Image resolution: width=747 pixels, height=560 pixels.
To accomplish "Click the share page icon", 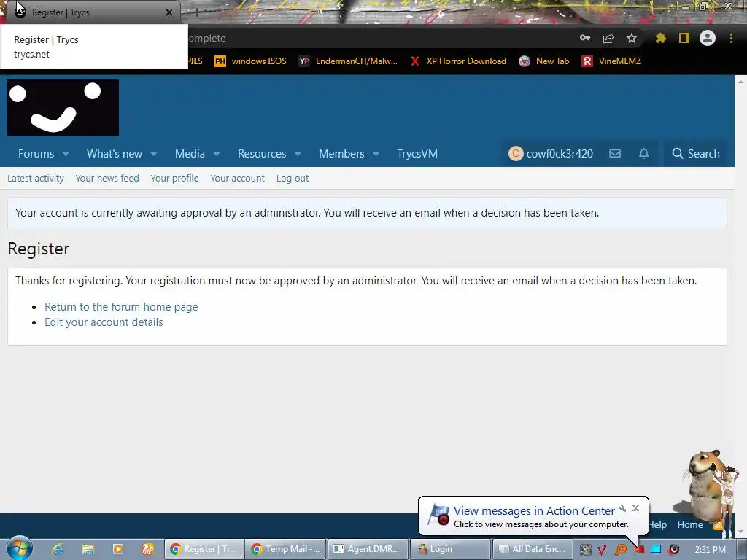I will tap(608, 38).
